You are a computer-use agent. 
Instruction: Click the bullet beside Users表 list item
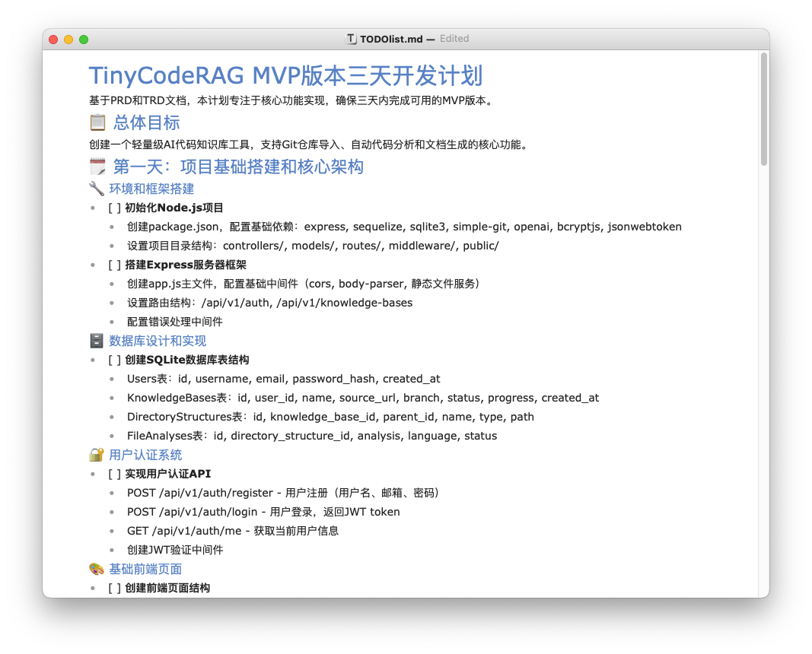pos(113,378)
